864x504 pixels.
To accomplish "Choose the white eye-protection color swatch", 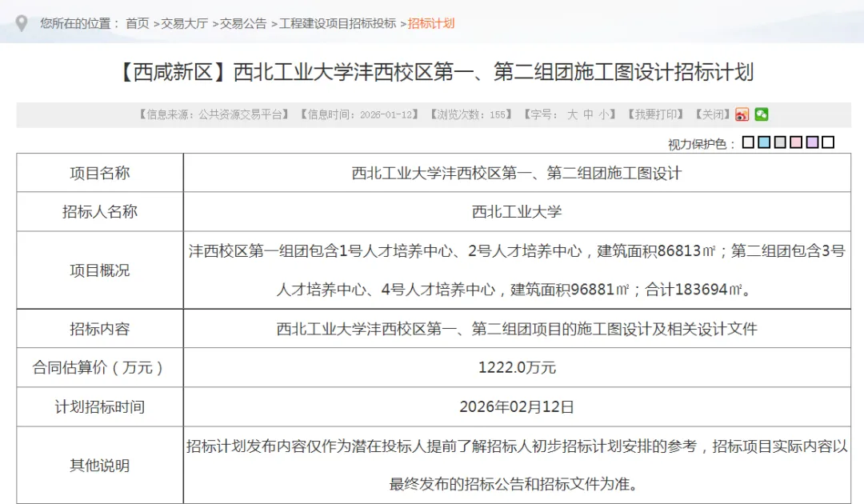I will point(828,142).
